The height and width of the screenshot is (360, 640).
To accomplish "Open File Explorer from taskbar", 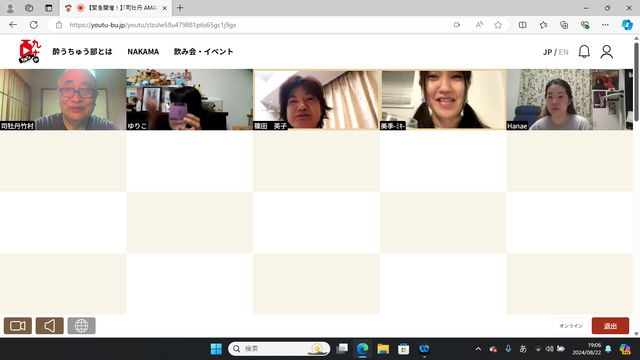I will point(383,349).
